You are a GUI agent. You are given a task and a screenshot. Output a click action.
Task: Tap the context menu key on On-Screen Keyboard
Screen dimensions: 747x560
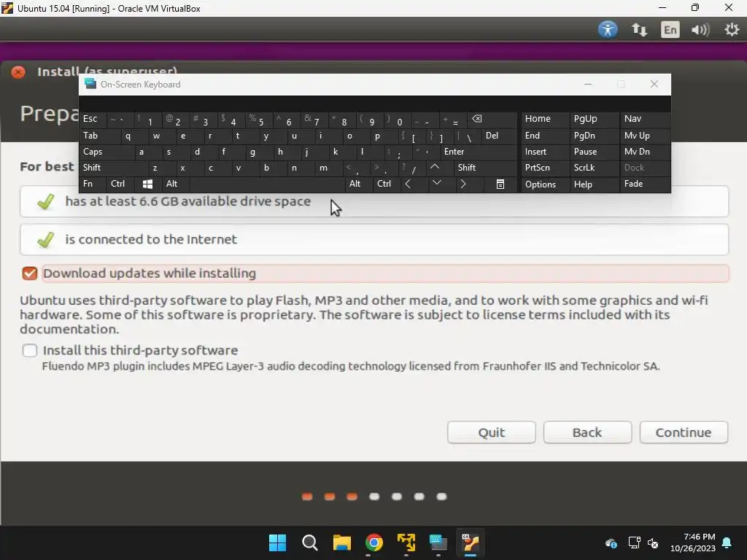click(500, 184)
